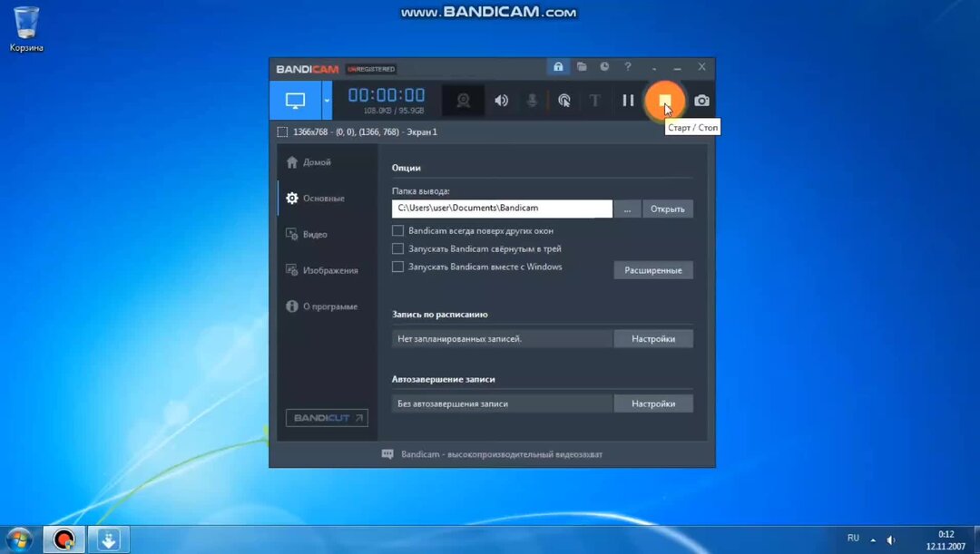Open the Windows Start button
Screen dimensions: 980x554
click(x=19, y=539)
